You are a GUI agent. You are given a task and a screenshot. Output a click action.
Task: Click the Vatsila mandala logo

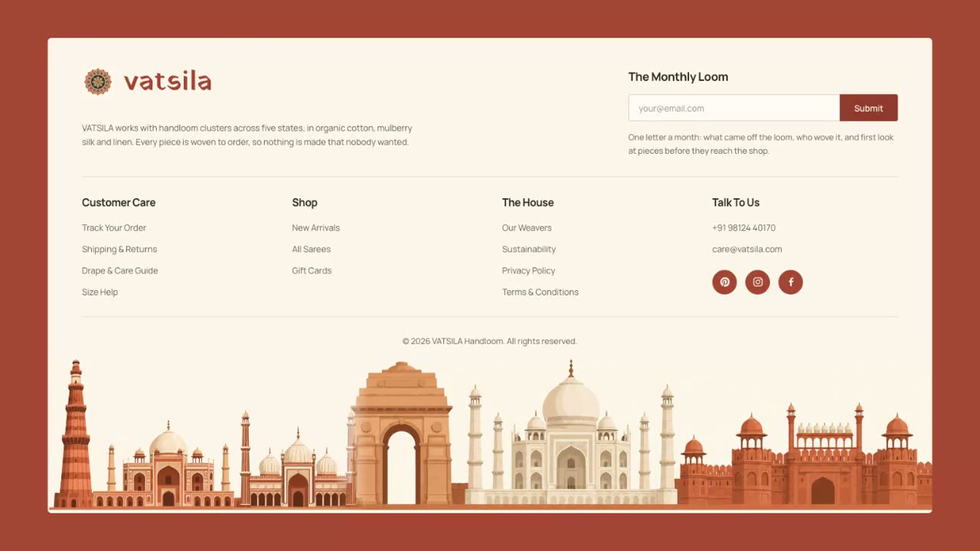tap(98, 81)
